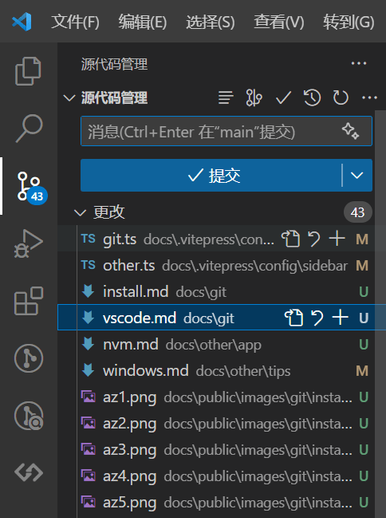Open the Explorer view in activity bar
386x518 pixels.
click(28, 71)
